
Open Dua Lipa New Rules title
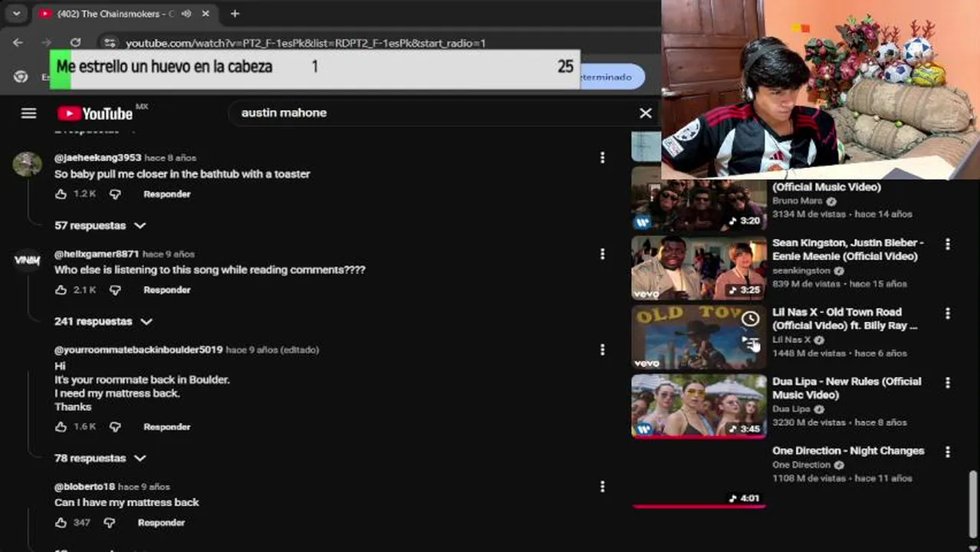coord(847,388)
